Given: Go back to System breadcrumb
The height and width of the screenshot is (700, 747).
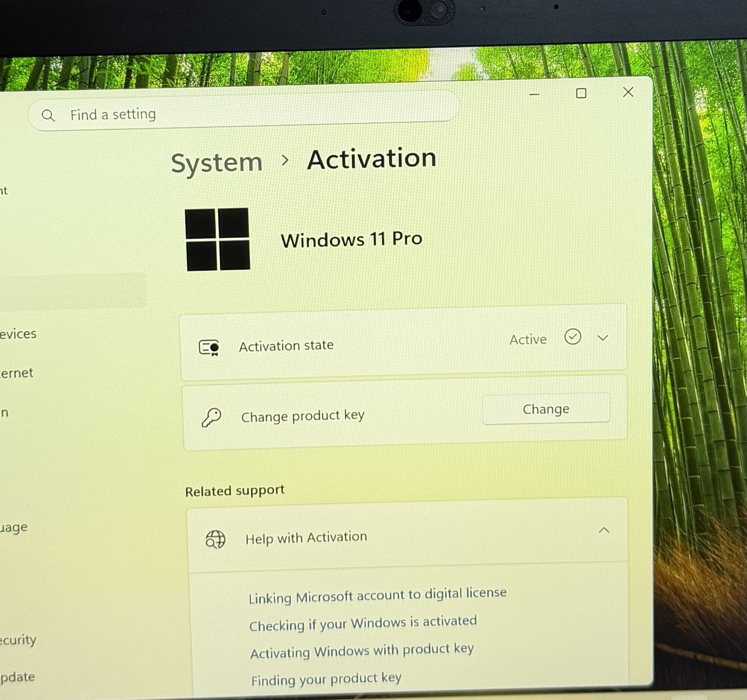Looking at the screenshot, I should (217, 163).
